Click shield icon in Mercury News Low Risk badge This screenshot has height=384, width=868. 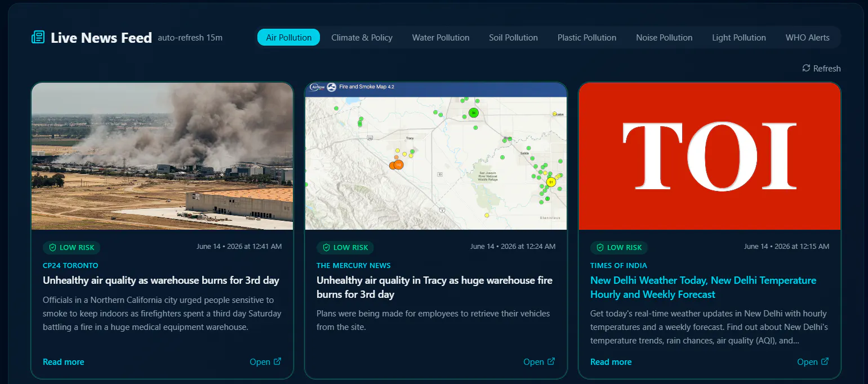(x=327, y=247)
